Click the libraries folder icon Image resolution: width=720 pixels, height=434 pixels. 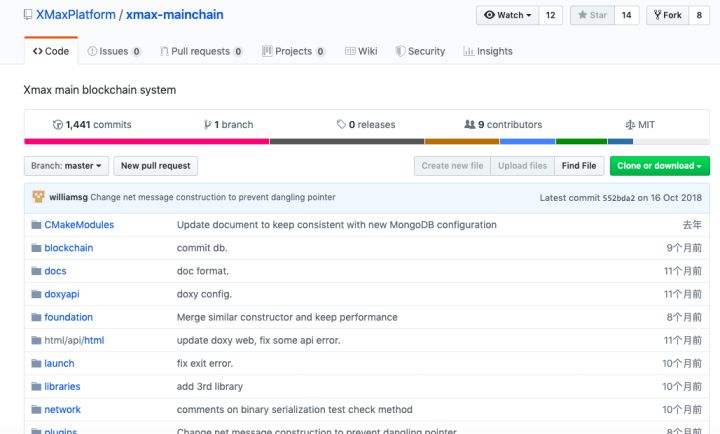click(36, 387)
